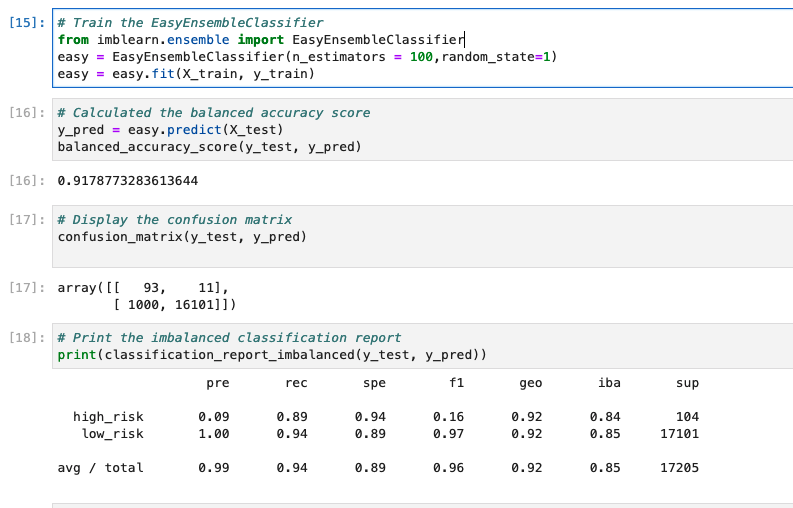
Task: Select the classification report code cell
Action: (423, 346)
